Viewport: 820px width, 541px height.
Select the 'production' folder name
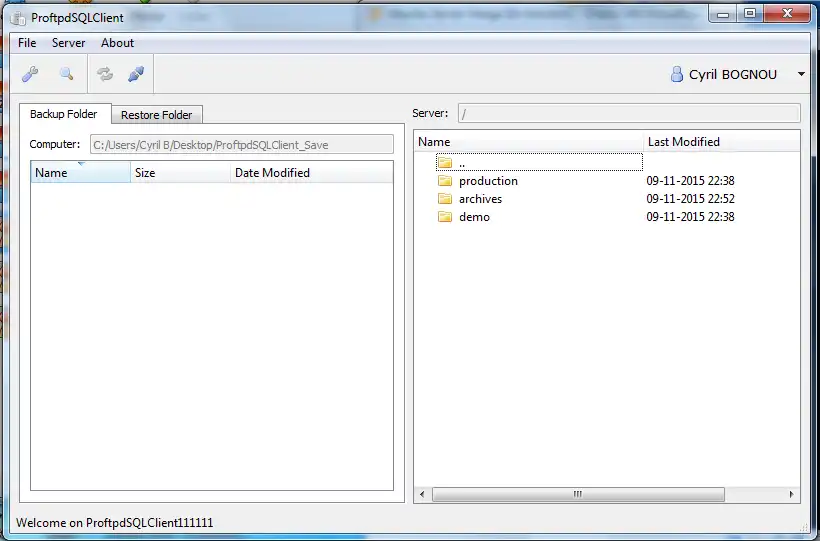coord(488,181)
